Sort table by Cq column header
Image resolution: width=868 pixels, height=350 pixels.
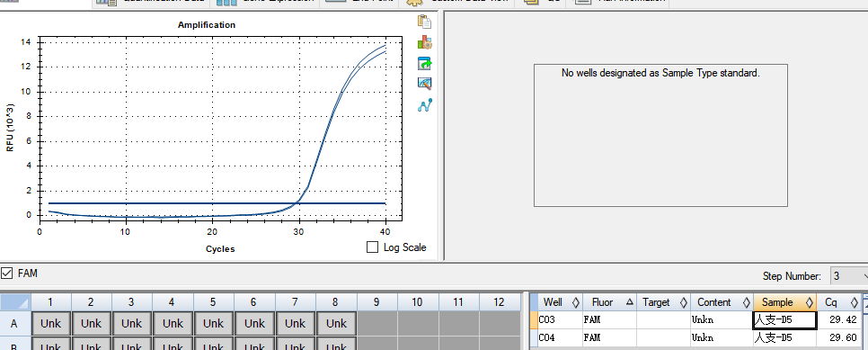[x=838, y=302]
